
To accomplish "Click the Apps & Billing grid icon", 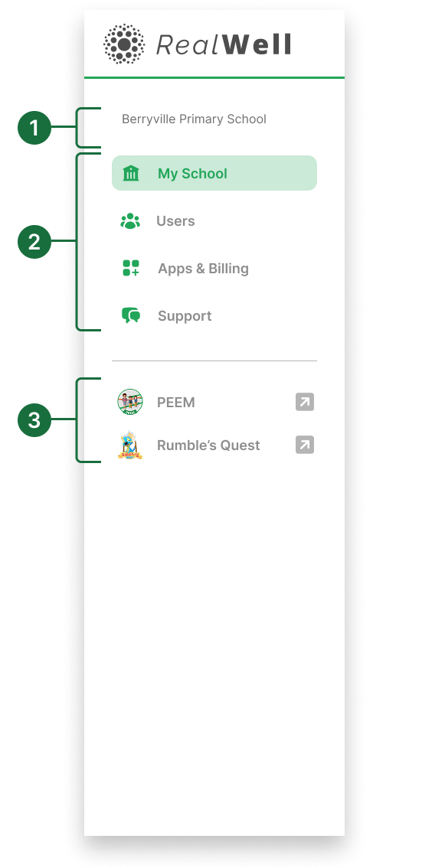I will 131,268.
